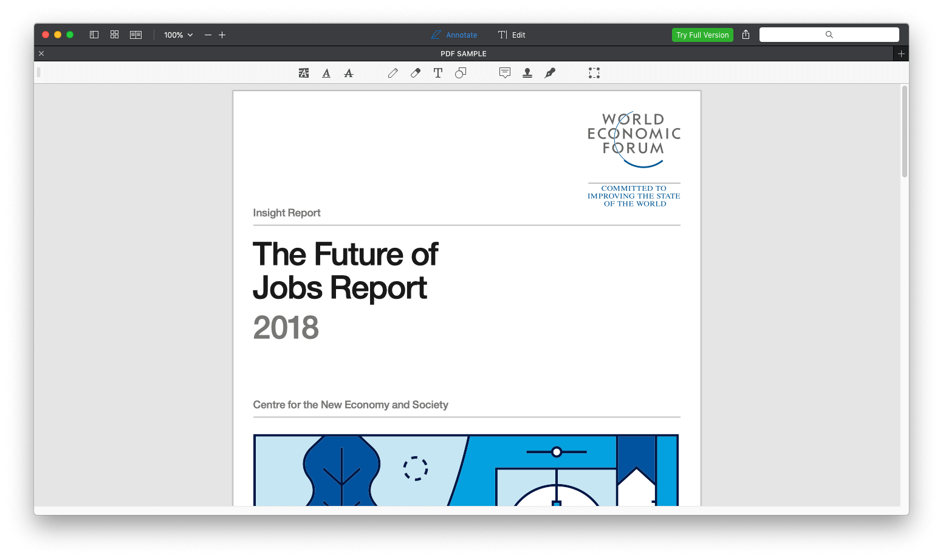Select the strikethrough annotation tool
This screenshot has width=943, height=560.
coord(348,73)
